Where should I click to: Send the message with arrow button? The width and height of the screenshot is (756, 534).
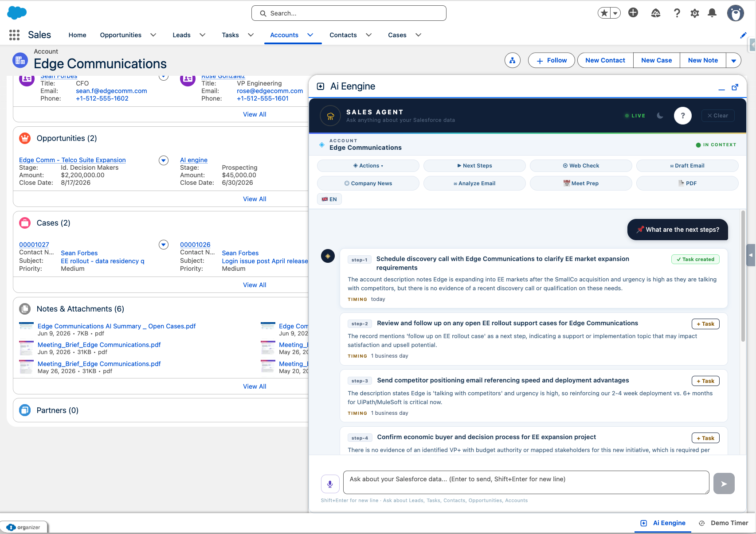click(x=724, y=483)
